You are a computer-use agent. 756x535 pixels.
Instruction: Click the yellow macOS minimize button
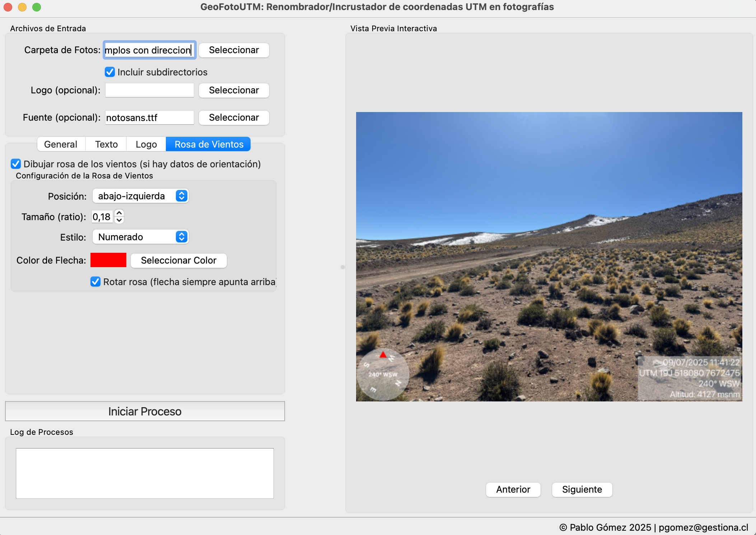(22, 7)
